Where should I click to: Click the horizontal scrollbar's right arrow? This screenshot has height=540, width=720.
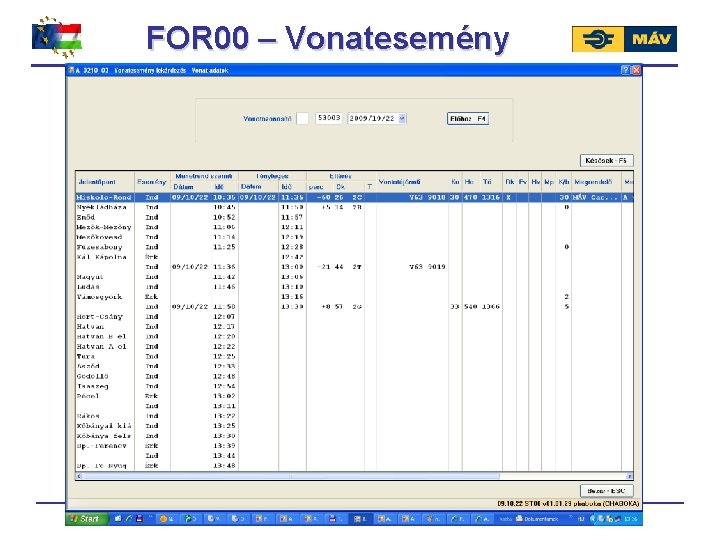630,476
